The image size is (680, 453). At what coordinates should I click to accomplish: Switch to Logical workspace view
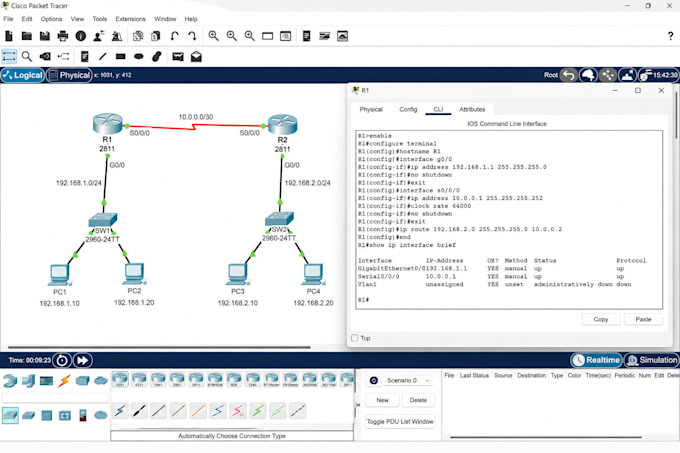23,75
